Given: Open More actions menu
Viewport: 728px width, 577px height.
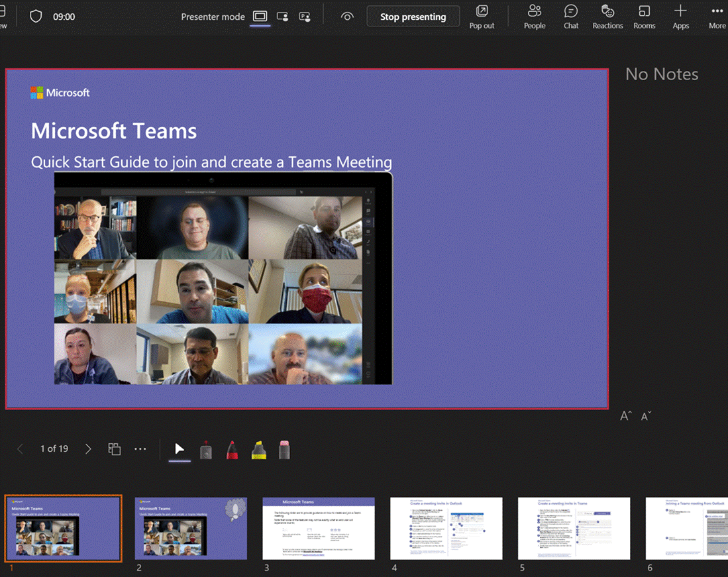Looking at the screenshot, I should click(717, 17).
